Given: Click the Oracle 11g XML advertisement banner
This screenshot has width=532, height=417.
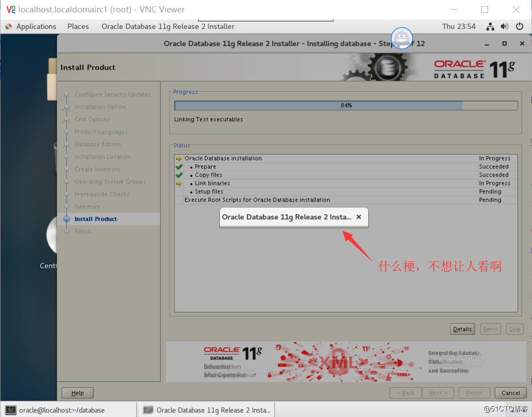Looking at the screenshot, I should (346, 361).
